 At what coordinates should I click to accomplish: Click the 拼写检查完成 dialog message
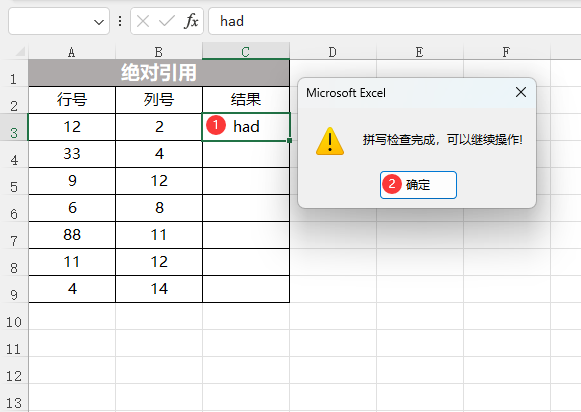pyautogui.click(x=442, y=140)
